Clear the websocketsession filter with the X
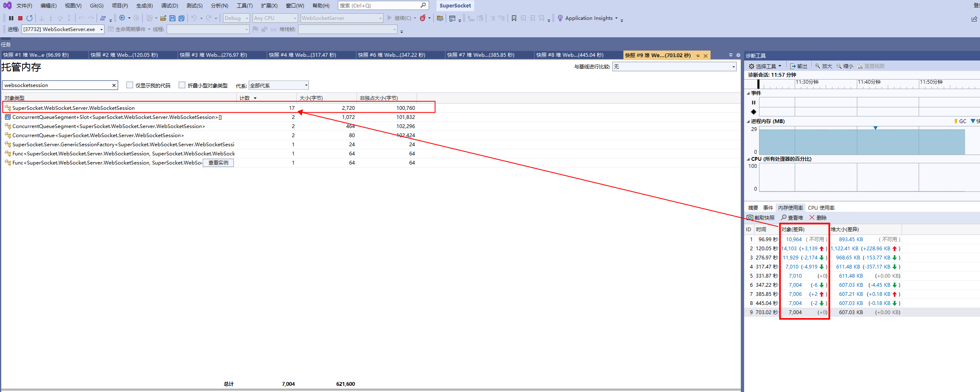980x392 pixels. coord(114,85)
